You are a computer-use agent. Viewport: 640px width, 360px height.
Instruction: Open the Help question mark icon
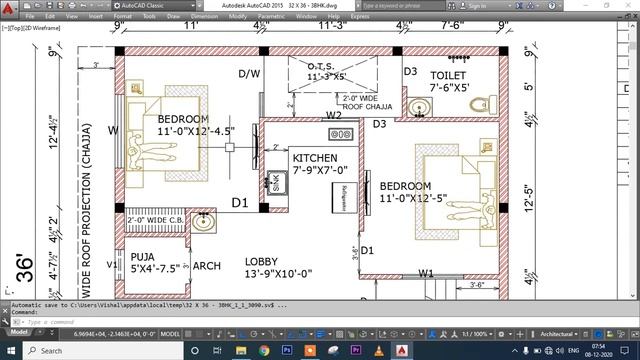tap(552, 6)
